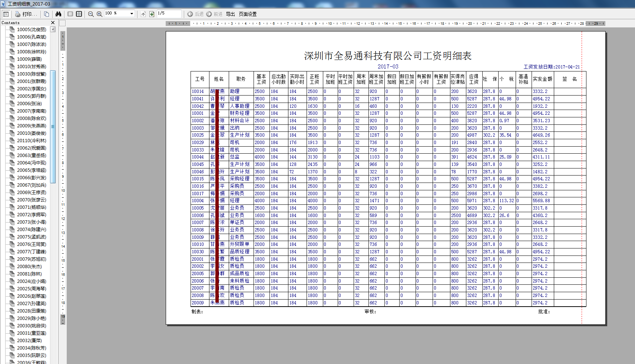The image size is (635, 364).
Task: Click page icon beside 20009(朱燕燕)
Action: (x=12, y=126)
